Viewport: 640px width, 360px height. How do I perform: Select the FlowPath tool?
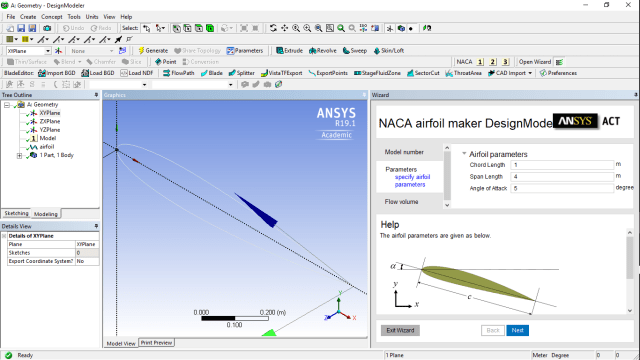(x=178, y=73)
